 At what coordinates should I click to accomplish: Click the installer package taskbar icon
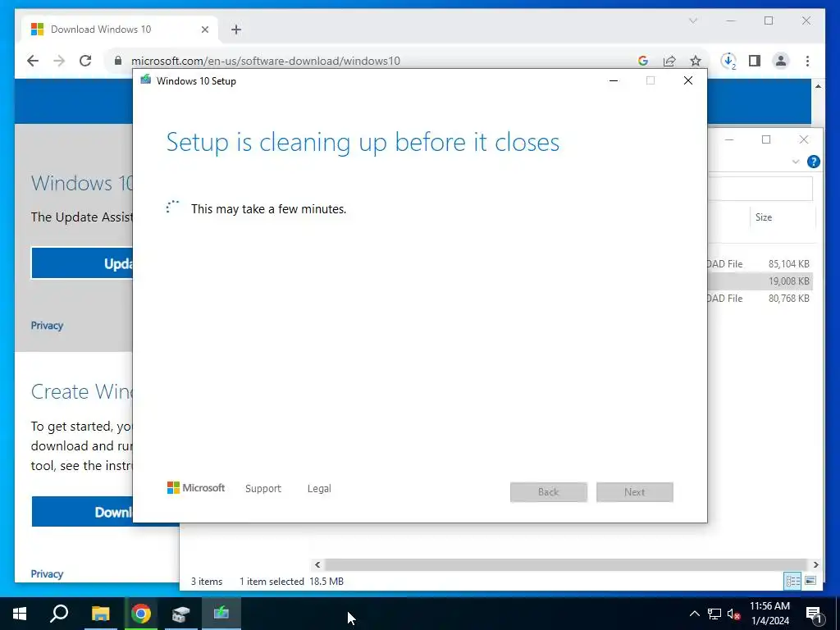pyautogui.click(x=181, y=614)
